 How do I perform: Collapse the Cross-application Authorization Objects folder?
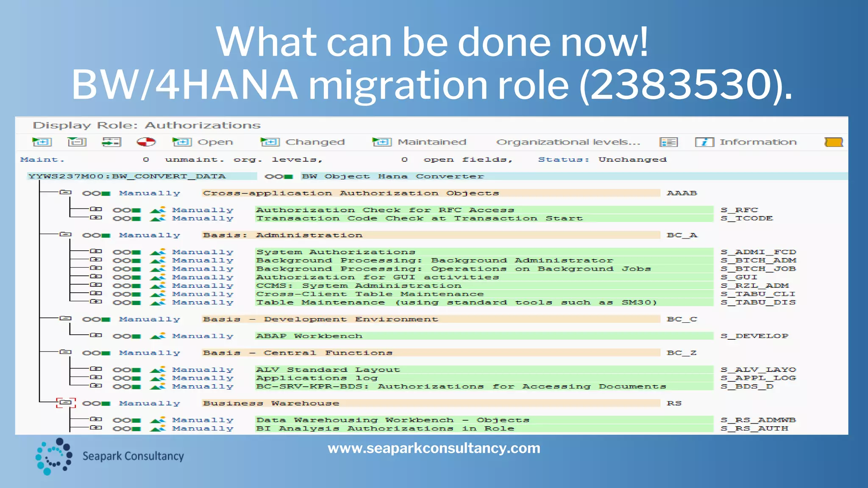(65, 192)
